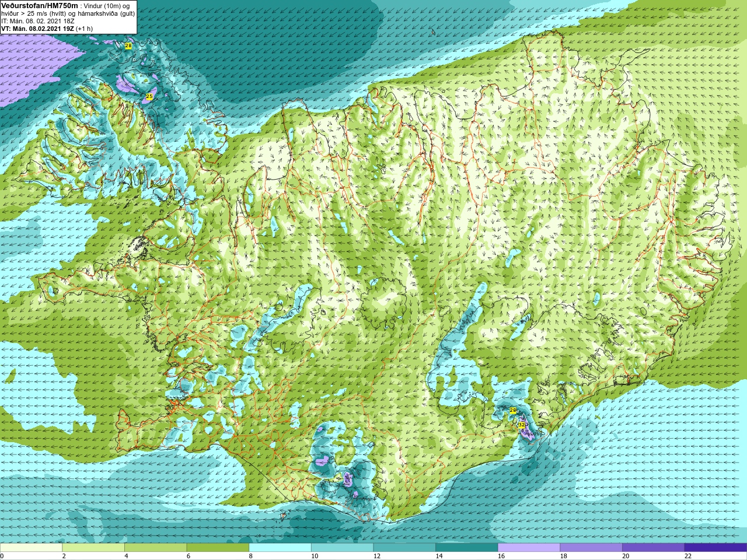Click the legend scale number 20
The height and width of the screenshot is (560, 747).
(626, 556)
